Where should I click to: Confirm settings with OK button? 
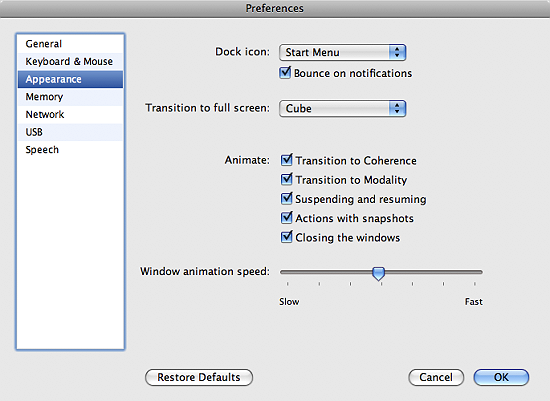coord(501,377)
